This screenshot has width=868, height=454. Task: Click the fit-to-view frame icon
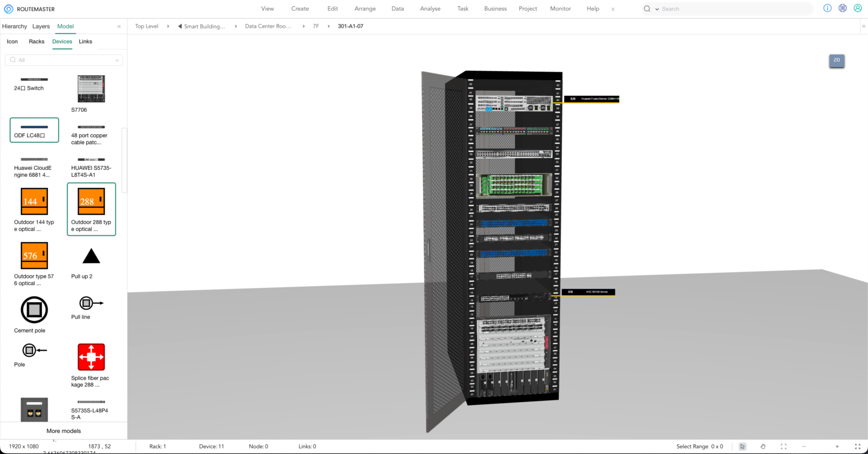pos(783,447)
